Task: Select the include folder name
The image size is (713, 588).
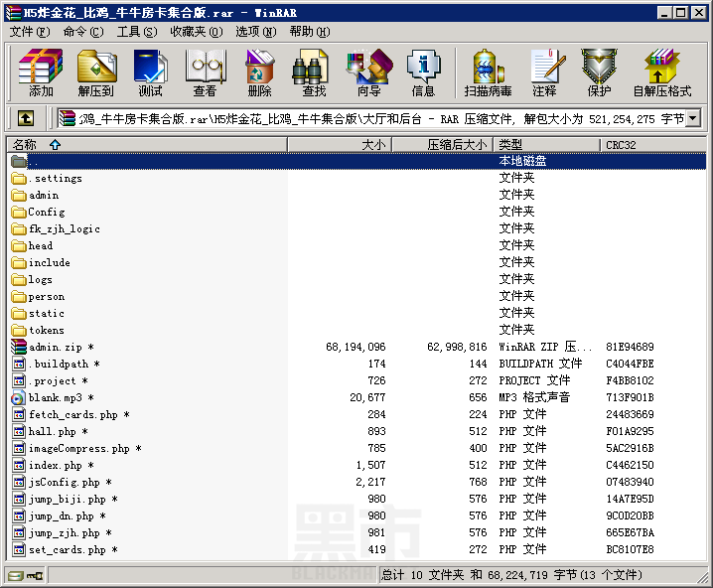Action: (49, 263)
